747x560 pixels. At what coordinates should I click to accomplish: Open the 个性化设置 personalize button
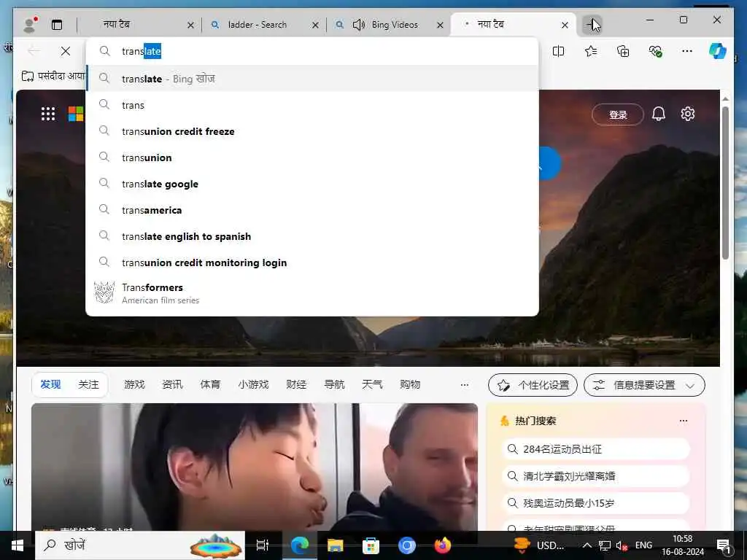pos(533,385)
